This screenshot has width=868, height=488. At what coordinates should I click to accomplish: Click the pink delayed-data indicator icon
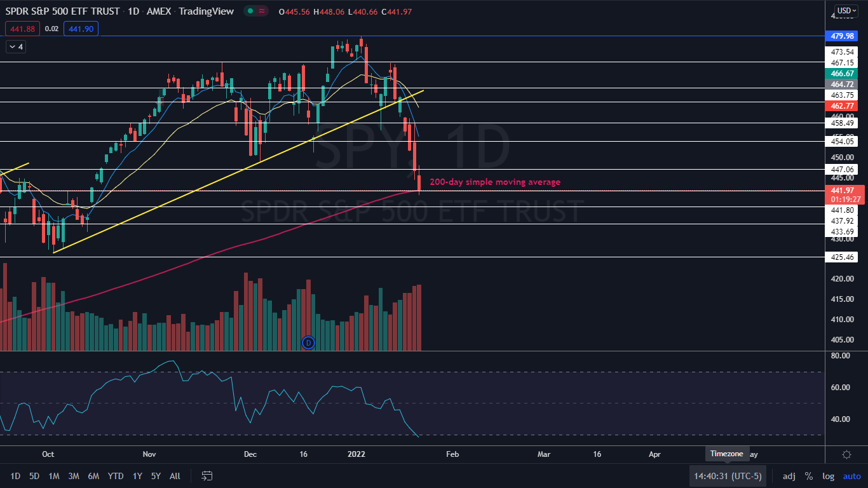click(263, 11)
